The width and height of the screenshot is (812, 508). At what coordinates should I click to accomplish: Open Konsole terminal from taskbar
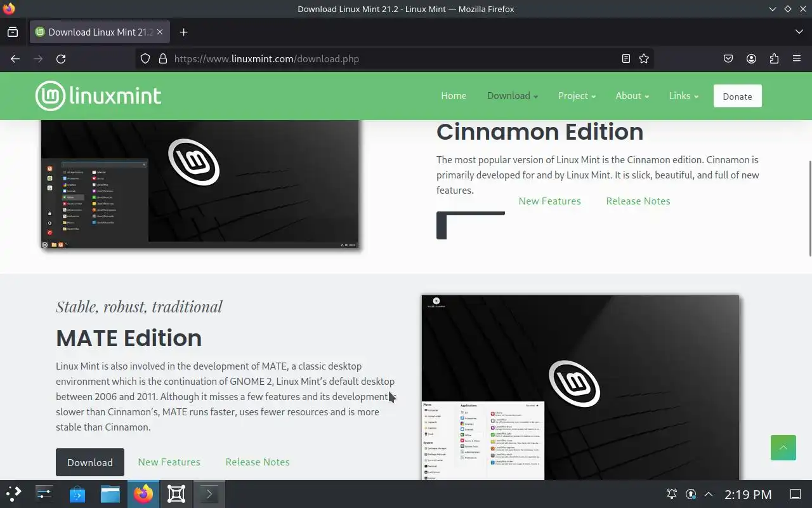tap(209, 494)
